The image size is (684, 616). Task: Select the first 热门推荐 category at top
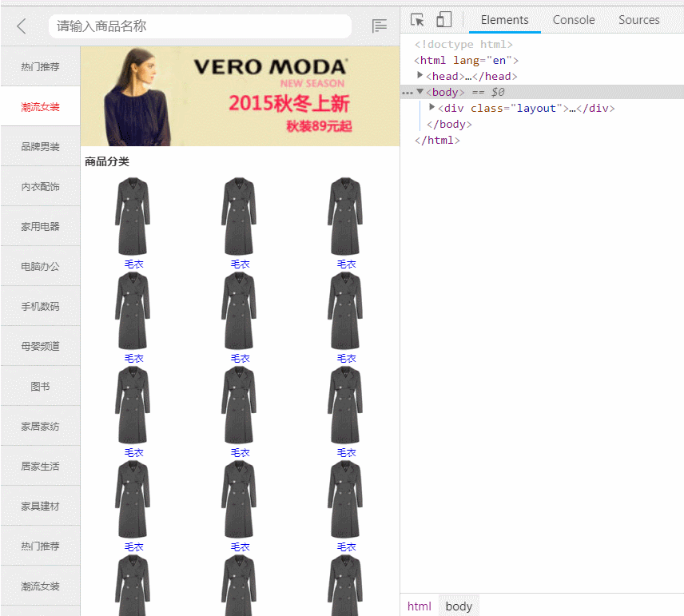40,66
